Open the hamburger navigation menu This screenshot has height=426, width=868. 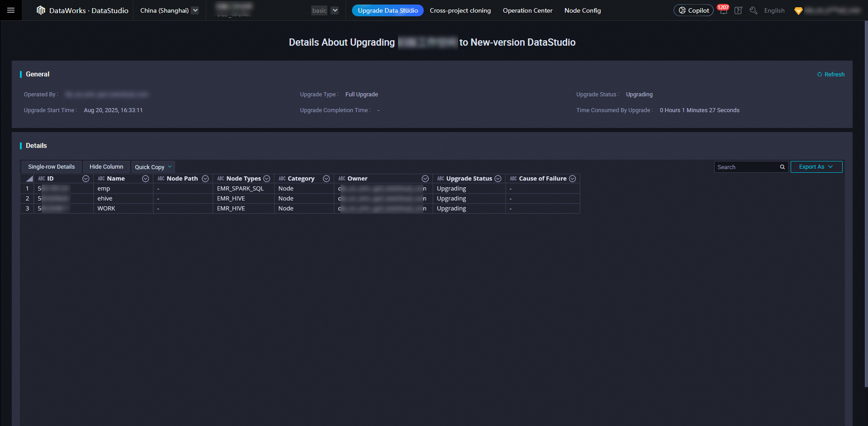(x=11, y=10)
